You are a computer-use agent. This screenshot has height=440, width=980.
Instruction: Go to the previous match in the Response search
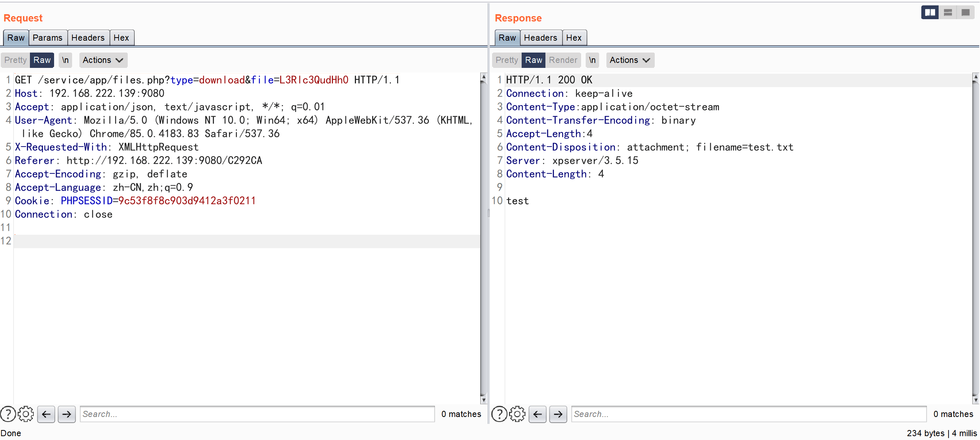[537, 414]
